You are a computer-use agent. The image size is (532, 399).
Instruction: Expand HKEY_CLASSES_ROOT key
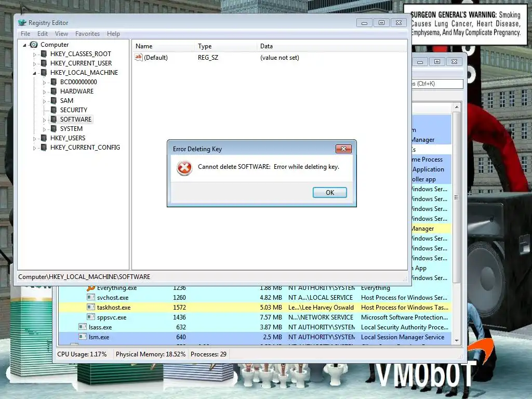coord(34,54)
